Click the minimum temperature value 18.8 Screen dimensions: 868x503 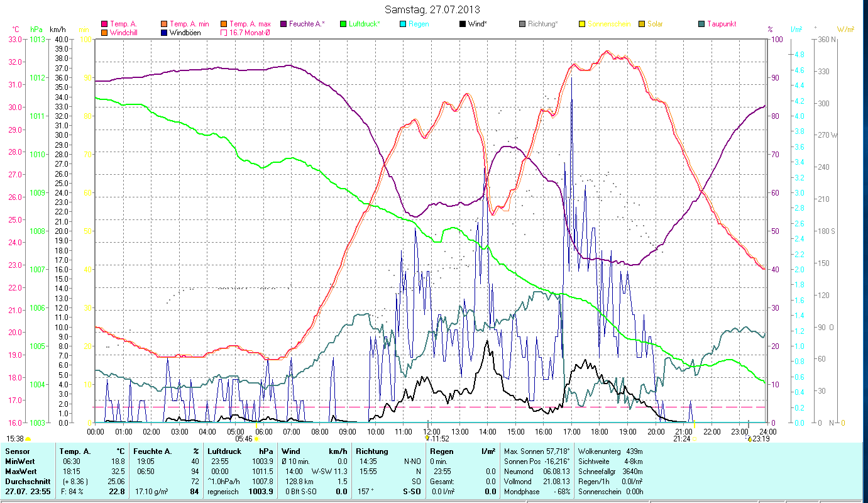click(x=118, y=462)
